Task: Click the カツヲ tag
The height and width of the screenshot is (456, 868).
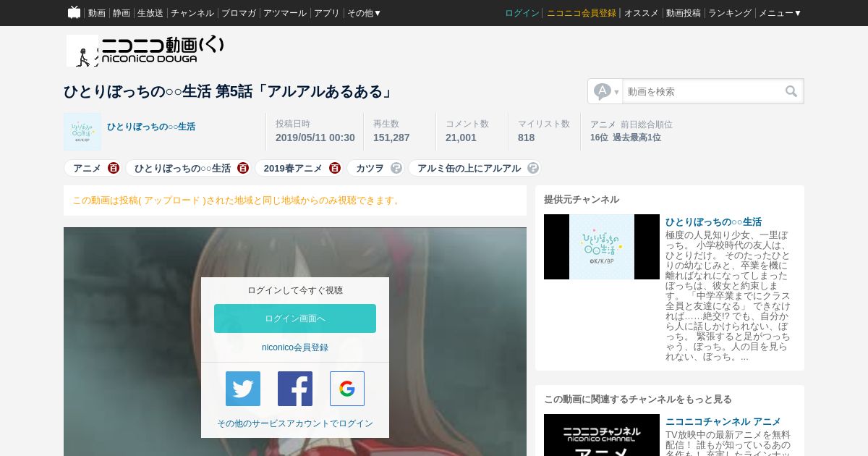Action: point(370,168)
